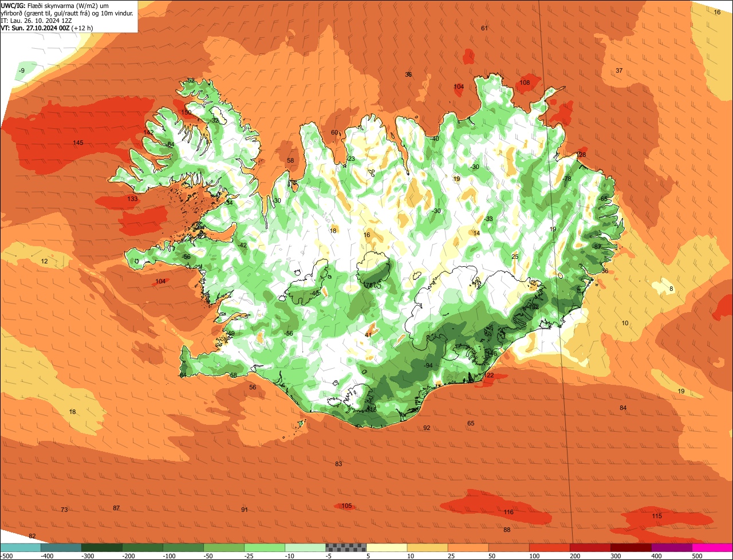This screenshot has width=733, height=560.
Task: Click the '-42' value in western Iceland
Action: (242, 245)
